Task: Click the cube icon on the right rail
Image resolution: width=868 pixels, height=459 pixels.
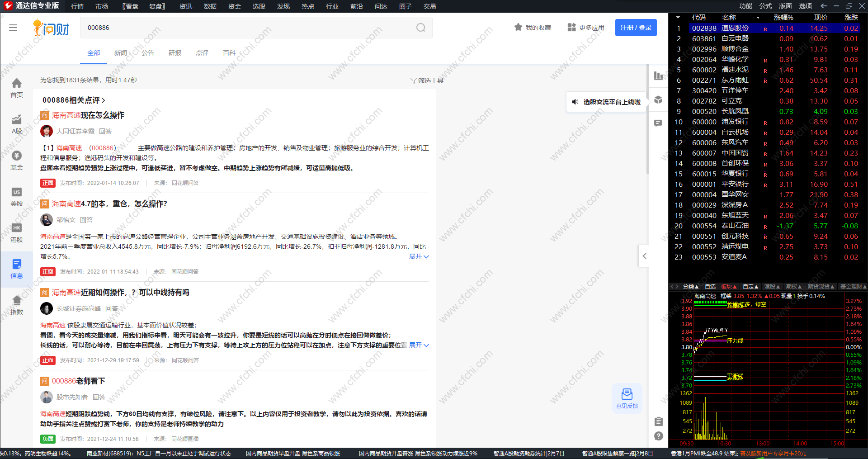Action: 659,99
